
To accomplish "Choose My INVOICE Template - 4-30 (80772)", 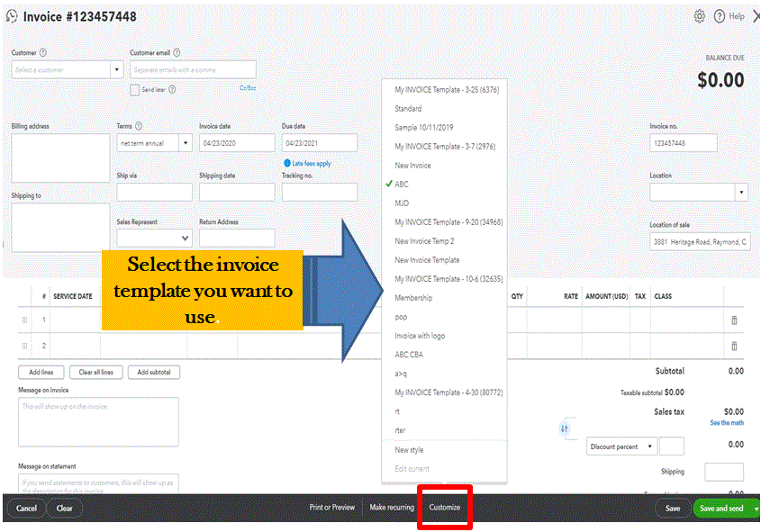I will tap(448, 392).
